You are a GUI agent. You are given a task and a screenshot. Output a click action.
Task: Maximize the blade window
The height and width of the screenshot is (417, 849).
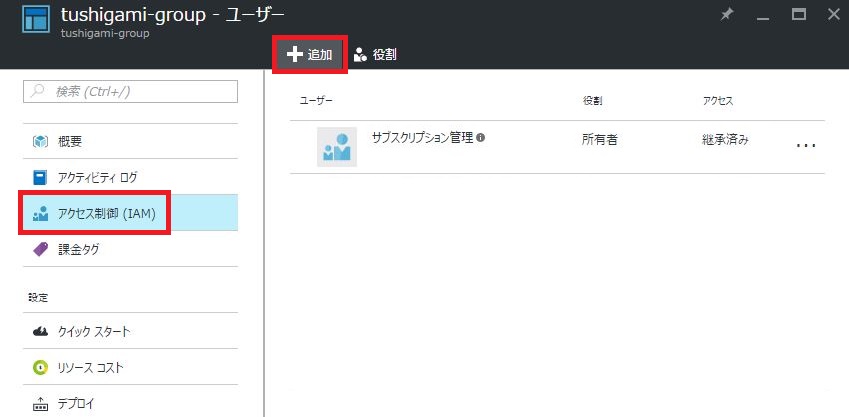[799, 15]
